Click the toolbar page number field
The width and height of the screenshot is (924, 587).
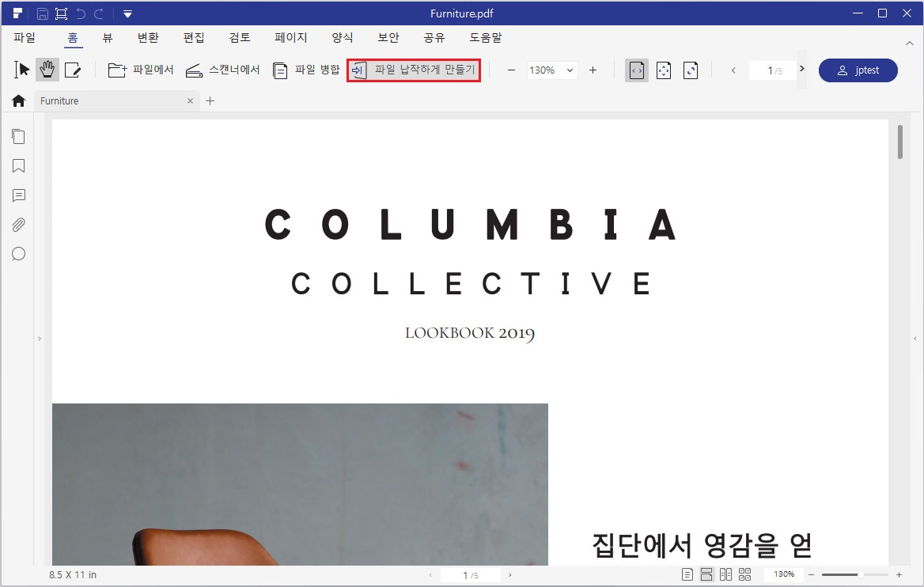[x=773, y=70]
